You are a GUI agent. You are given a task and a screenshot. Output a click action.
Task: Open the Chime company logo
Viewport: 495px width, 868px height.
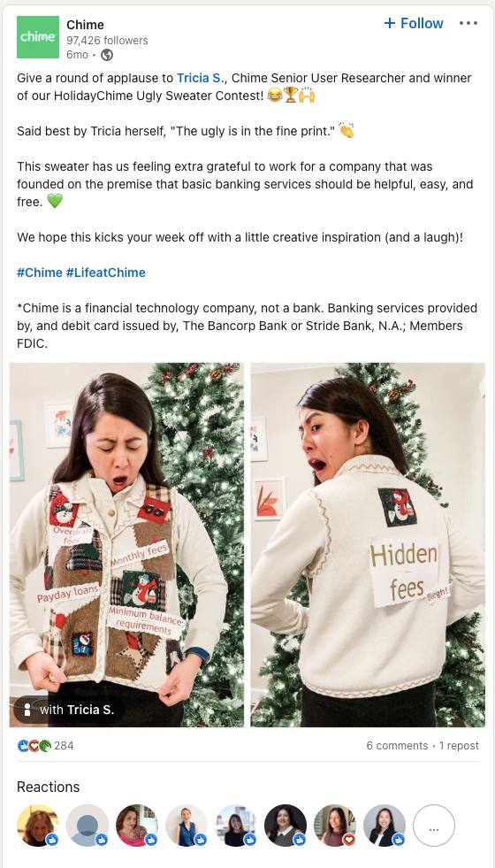38,37
